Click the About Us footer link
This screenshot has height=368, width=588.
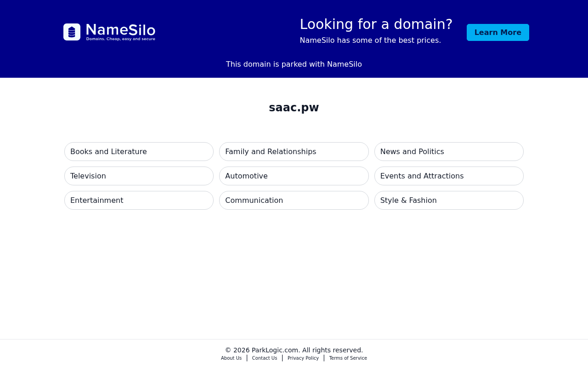pyautogui.click(x=231, y=358)
